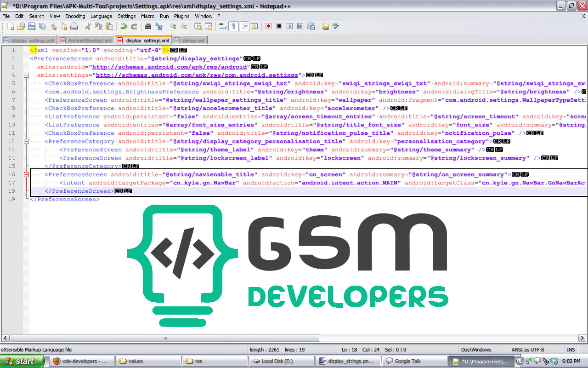This screenshot has width=588, height=368.
Task: Click the green Undo arrow
Action: pos(124,26)
